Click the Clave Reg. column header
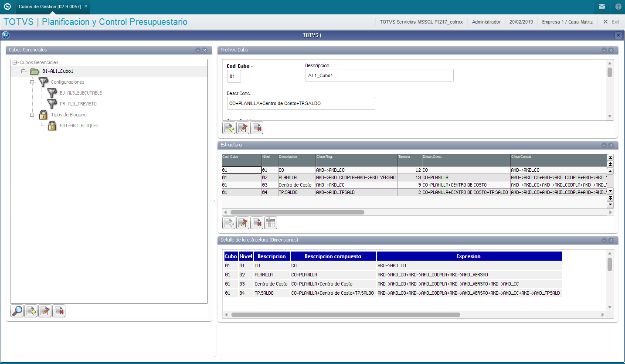625x364 pixels. (x=357, y=160)
